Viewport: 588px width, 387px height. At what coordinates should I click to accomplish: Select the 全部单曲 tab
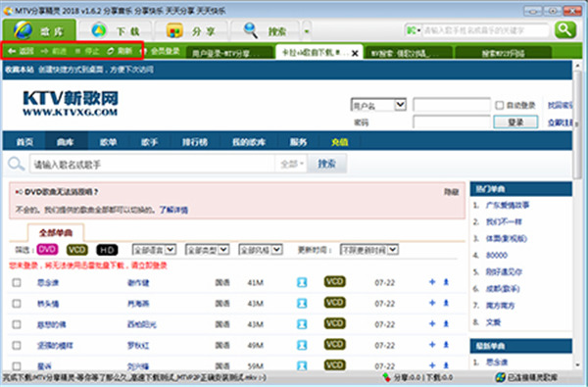(56, 232)
